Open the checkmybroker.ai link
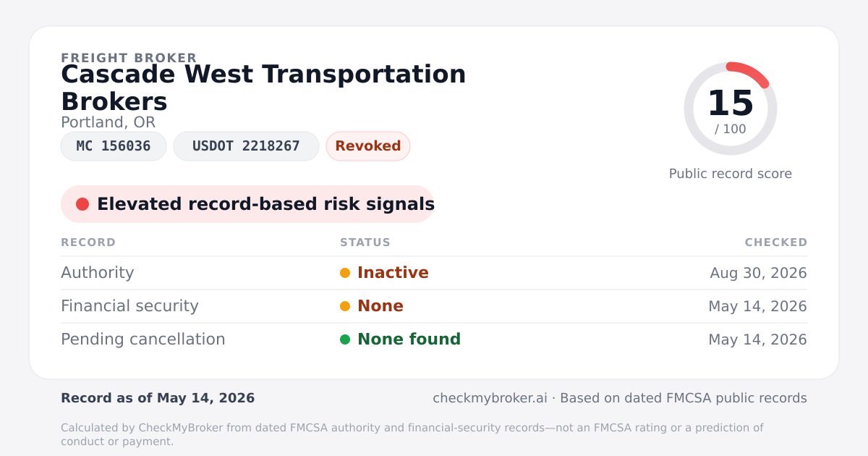 tap(490, 398)
